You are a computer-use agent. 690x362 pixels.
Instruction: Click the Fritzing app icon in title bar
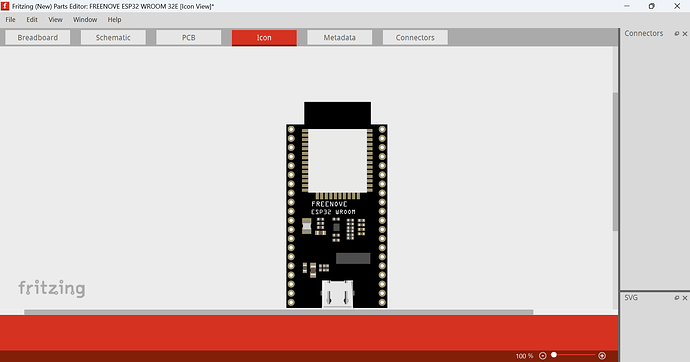point(5,6)
